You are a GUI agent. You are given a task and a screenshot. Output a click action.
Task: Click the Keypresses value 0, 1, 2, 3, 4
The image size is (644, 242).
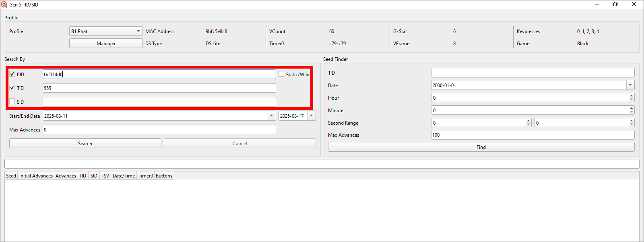588,31
